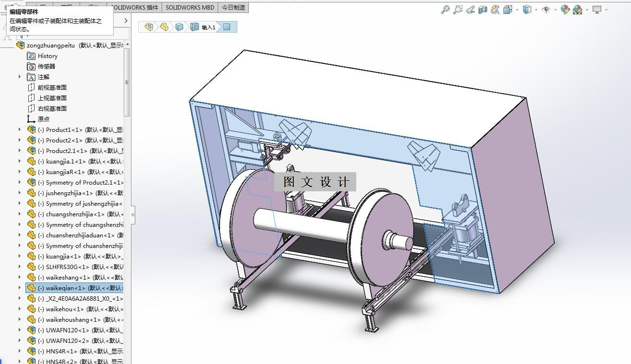Activate the Zoom to Area tool
Screen dimensions: 631x364
pyautogui.click(x=458, y=10)
